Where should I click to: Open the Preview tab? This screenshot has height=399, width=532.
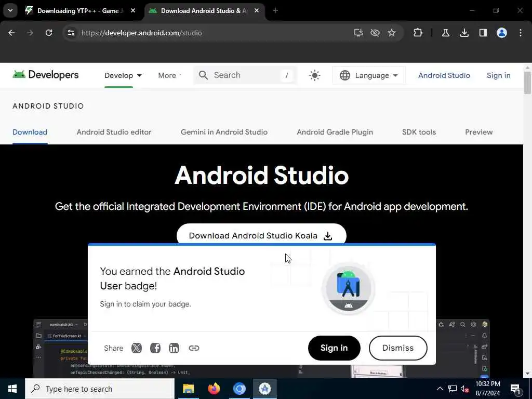pyautogui.click(x=478, y=132)
